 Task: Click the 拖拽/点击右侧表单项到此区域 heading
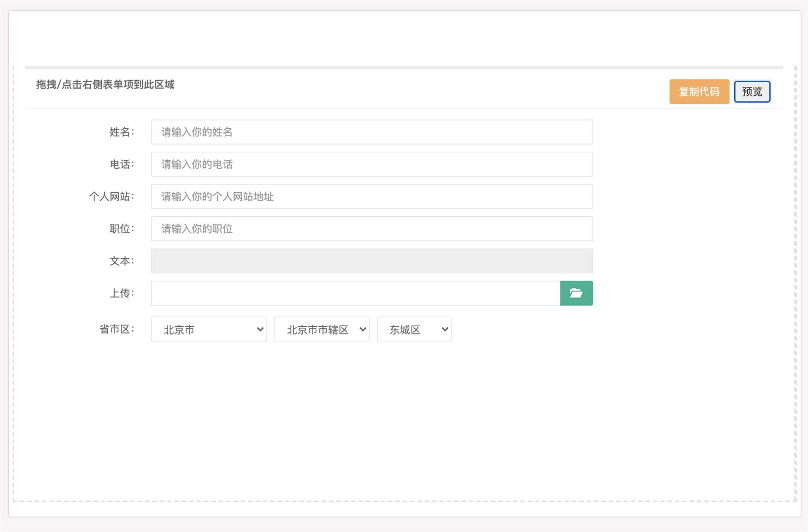[105, 85]
